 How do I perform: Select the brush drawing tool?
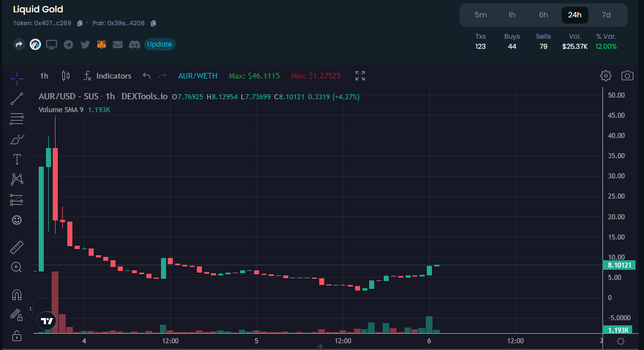pos(17,140)
